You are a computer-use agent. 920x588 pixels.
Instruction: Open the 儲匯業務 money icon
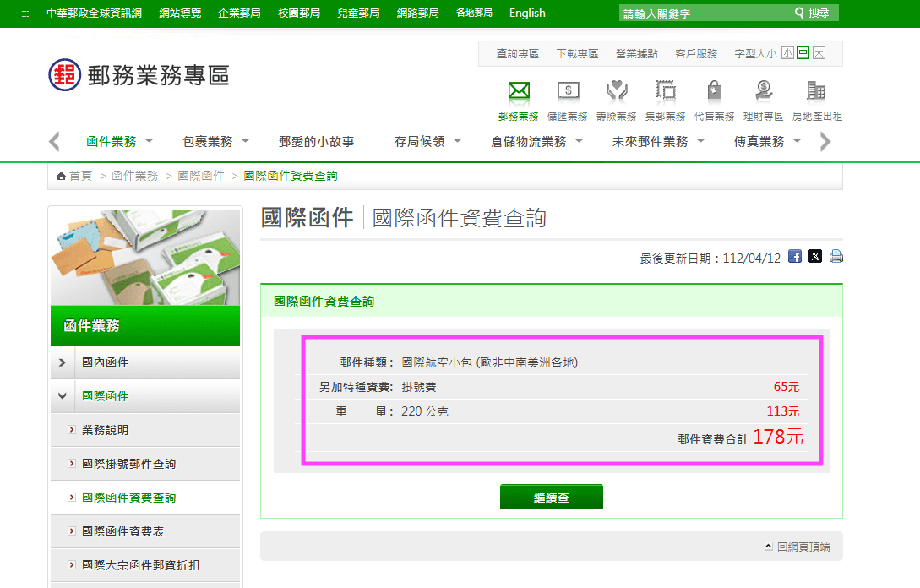click(x=568, y=91)
